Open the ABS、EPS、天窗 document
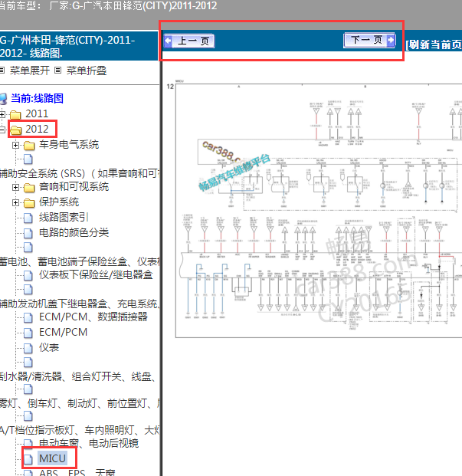 coord(77,472)
